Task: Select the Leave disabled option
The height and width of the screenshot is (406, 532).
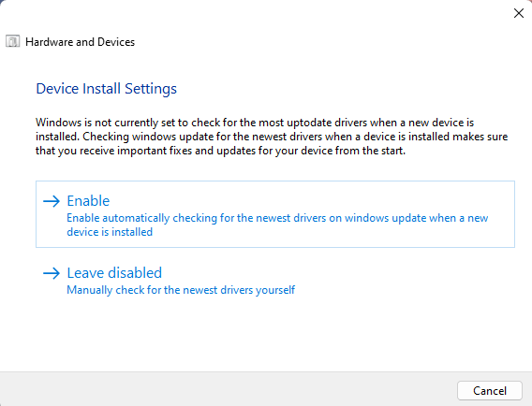Action: click(275, 281)
